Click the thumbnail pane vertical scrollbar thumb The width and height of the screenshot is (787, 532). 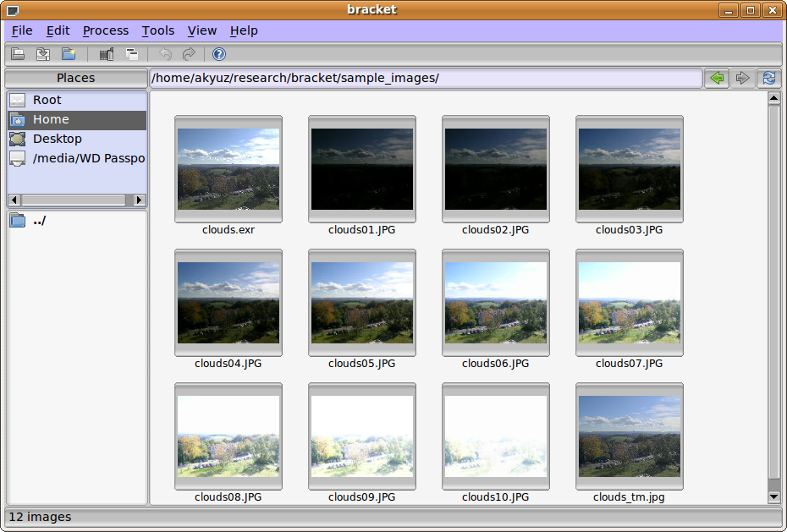[774, 293]
